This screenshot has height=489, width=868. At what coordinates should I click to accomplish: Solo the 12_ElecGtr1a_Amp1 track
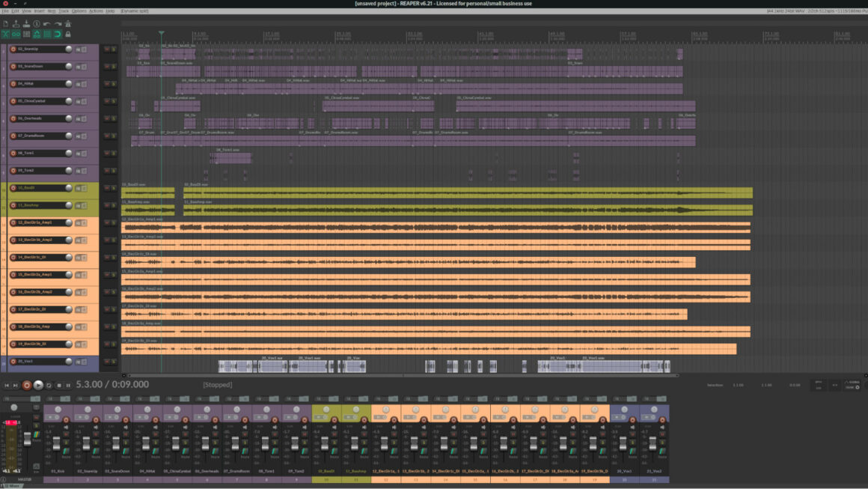[114, 223]
